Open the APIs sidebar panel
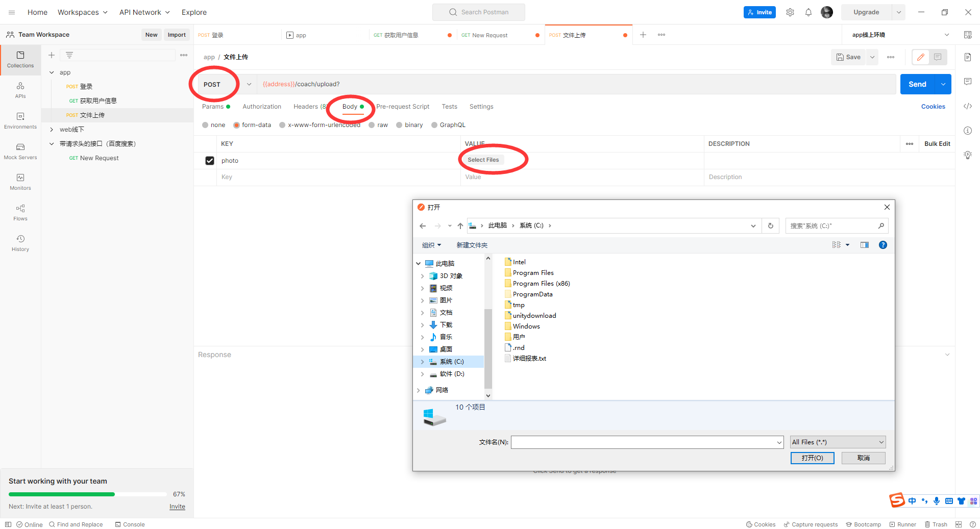Viewport: 980px width, 529px height. click(x=20, y=90)
